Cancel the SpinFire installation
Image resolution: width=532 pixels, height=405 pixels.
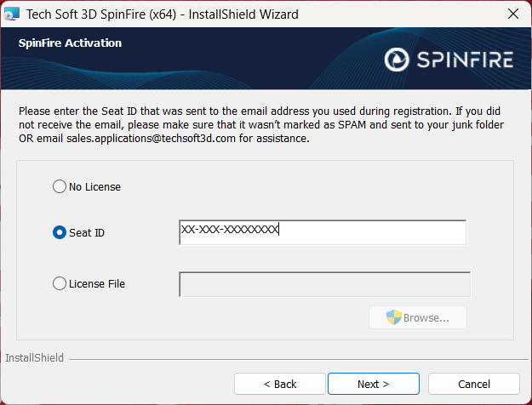473,384
